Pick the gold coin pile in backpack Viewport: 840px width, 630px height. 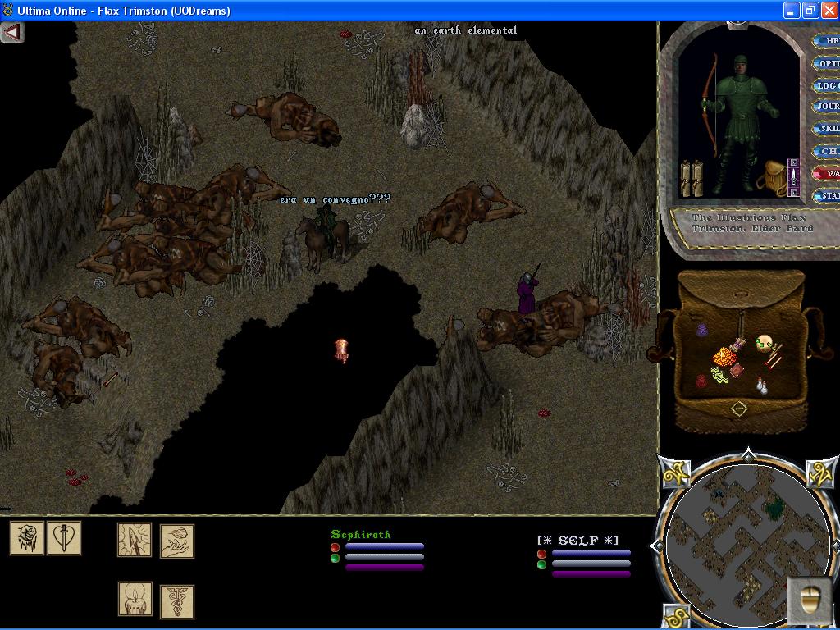pos(725,356)
